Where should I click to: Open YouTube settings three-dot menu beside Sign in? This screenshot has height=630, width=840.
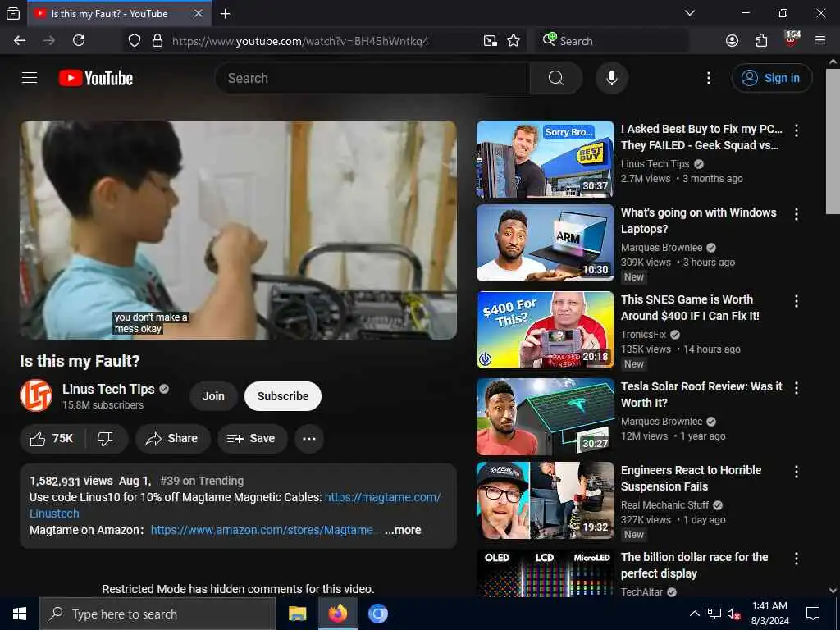pyautogui.click(x=709, y=78)
